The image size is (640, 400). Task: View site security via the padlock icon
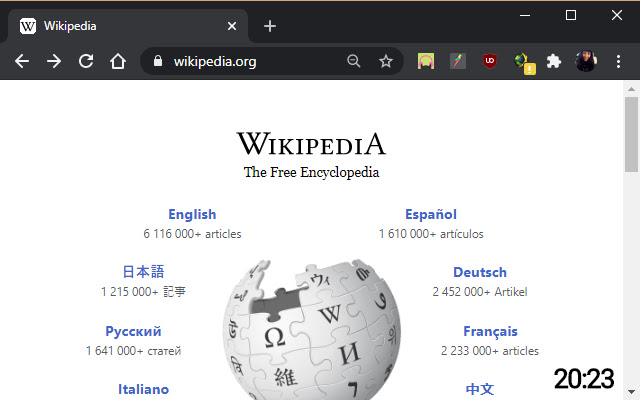[x=158, y=61]
